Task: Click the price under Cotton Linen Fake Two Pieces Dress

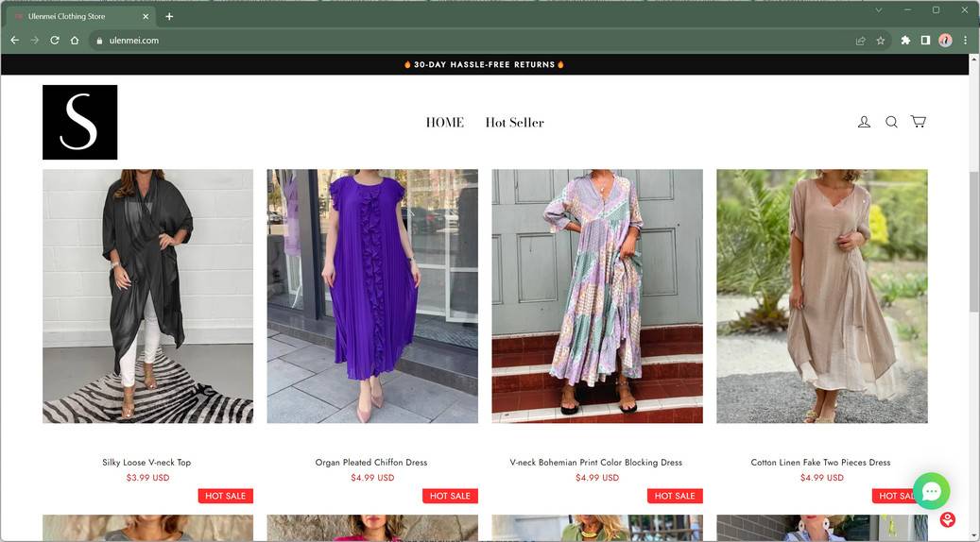Action: [822, 478]
